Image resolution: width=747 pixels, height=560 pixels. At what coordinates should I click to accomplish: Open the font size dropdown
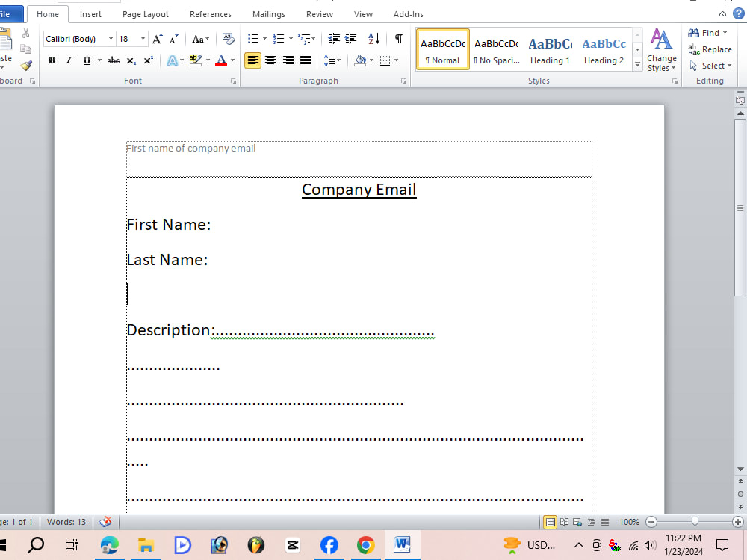coord(143,39)
